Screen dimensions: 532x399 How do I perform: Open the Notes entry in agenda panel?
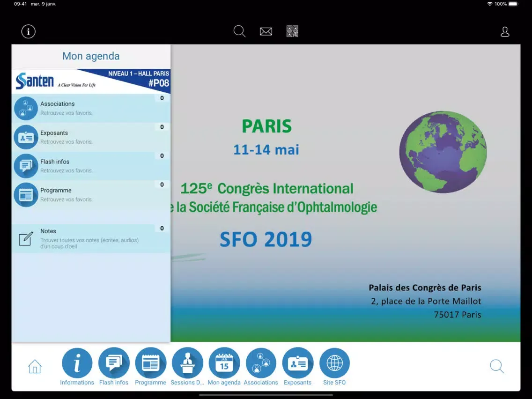[91, 238]
